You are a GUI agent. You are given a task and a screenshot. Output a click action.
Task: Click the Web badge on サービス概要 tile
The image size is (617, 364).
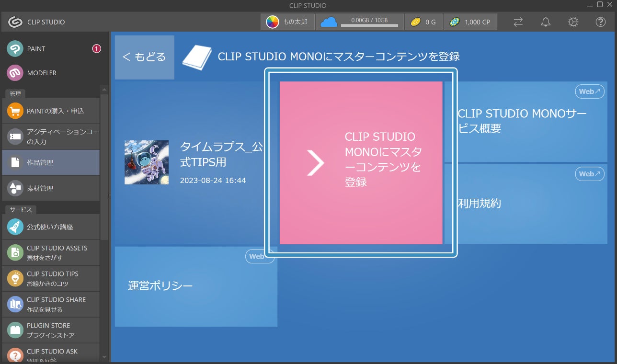[590, 91]
